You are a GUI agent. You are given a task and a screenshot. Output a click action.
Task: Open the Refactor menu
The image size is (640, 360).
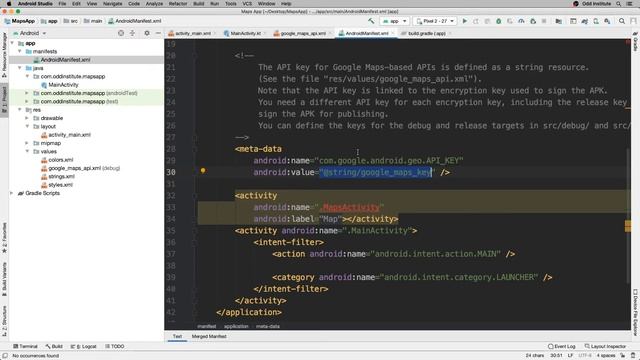(x=178, y=4)
